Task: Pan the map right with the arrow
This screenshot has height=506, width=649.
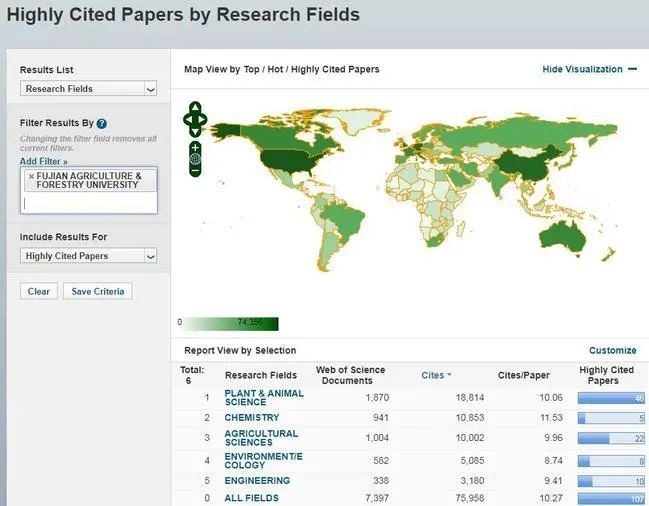Action: pos(202,120)
